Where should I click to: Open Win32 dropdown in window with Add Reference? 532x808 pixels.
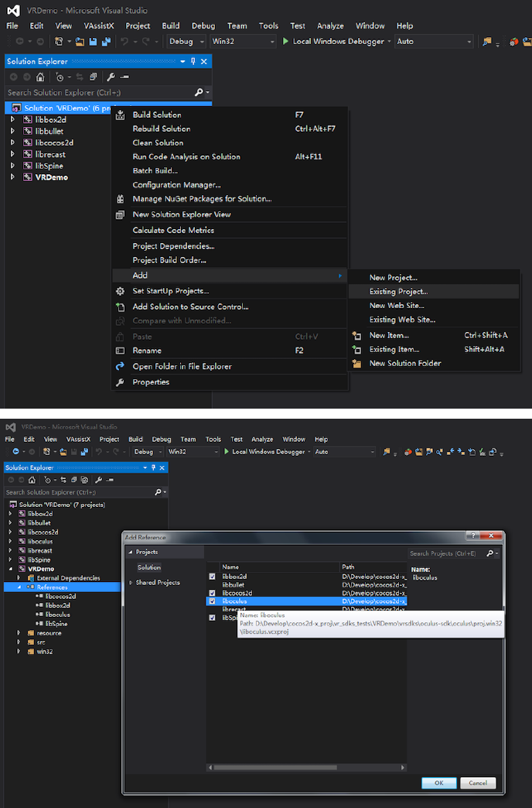193,451
